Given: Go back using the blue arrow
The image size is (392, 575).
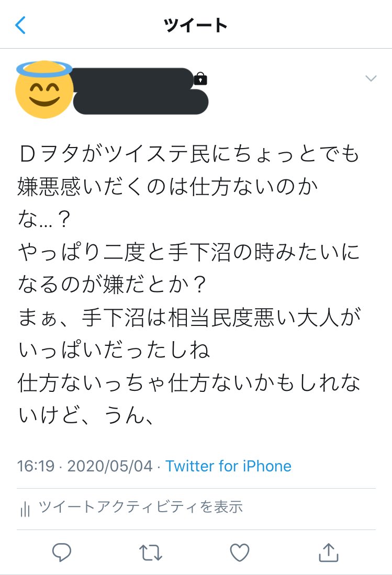Looking at the screenshot, I should 20,25.
